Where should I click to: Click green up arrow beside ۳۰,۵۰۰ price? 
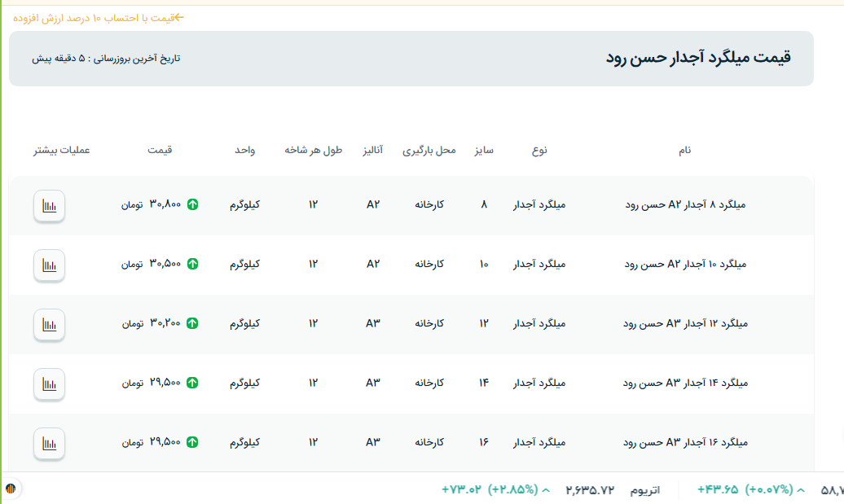point(192,264)
